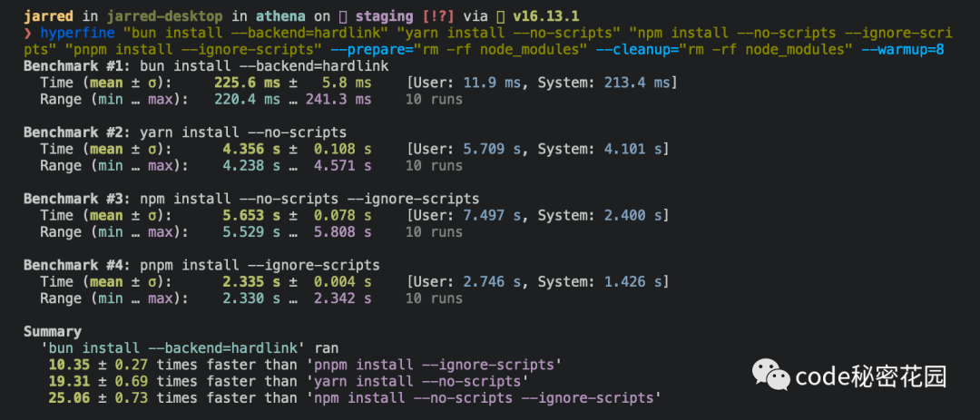
Task: Click the pnpm mean '2.335 s'
Action: (252, 281)
